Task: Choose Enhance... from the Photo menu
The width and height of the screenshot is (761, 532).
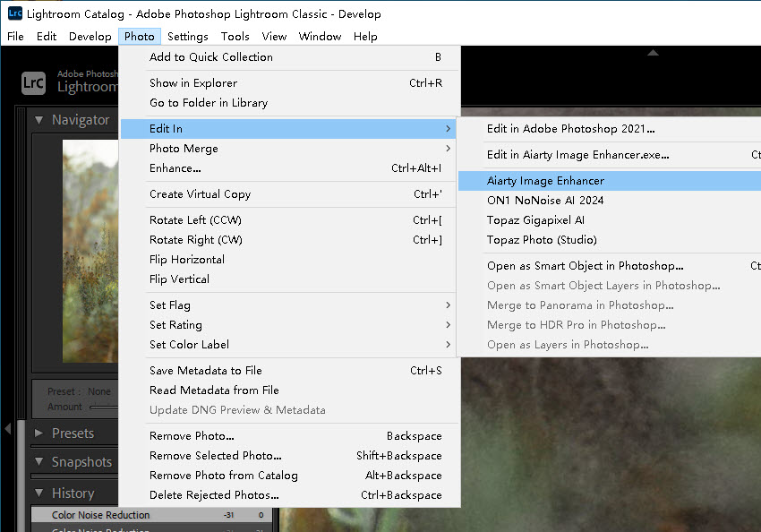Action: coord(288,168)
